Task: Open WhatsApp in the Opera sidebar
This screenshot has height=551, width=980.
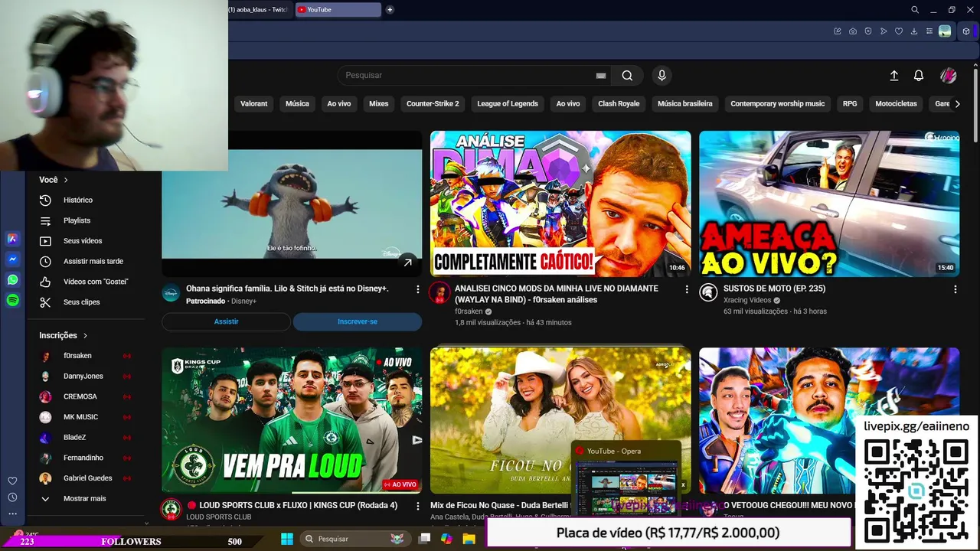Action: pyautogui.click(x=12, y=280)
